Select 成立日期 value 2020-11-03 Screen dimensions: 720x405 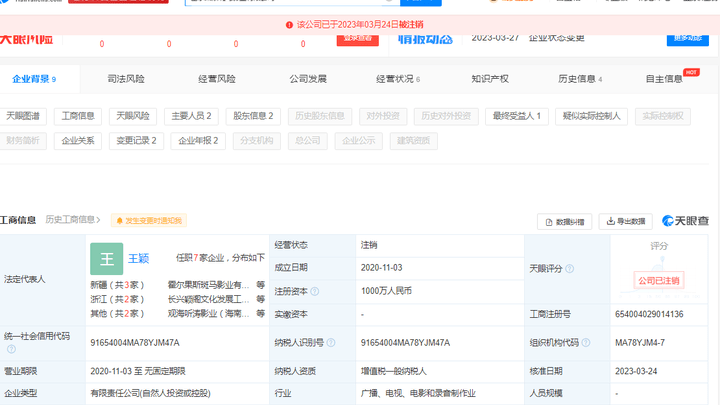[382, 268]
